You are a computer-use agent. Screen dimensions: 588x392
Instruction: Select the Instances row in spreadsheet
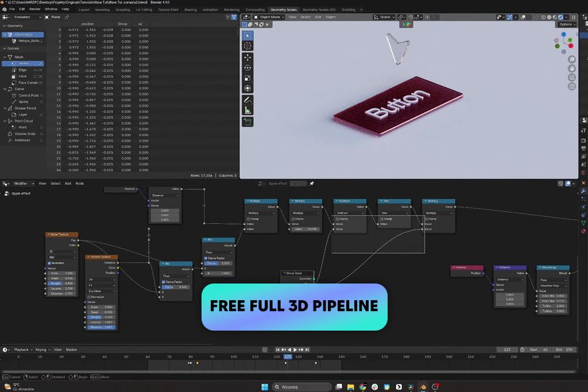pos(22,140)
